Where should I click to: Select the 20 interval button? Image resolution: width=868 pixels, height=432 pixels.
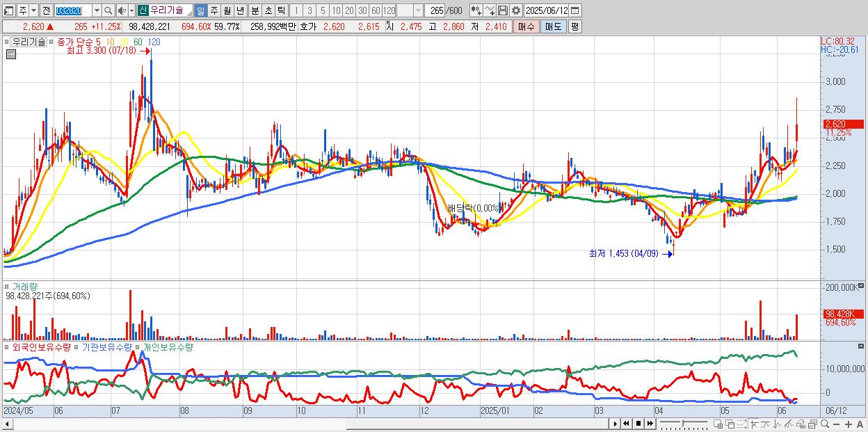[349, 10]
